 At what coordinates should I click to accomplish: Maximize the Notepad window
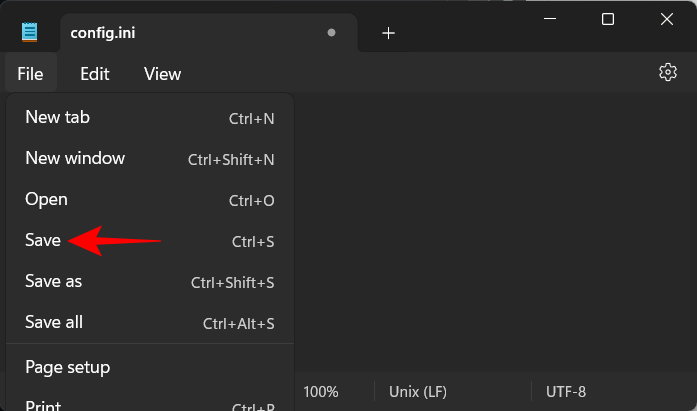(x=608, y=19)
